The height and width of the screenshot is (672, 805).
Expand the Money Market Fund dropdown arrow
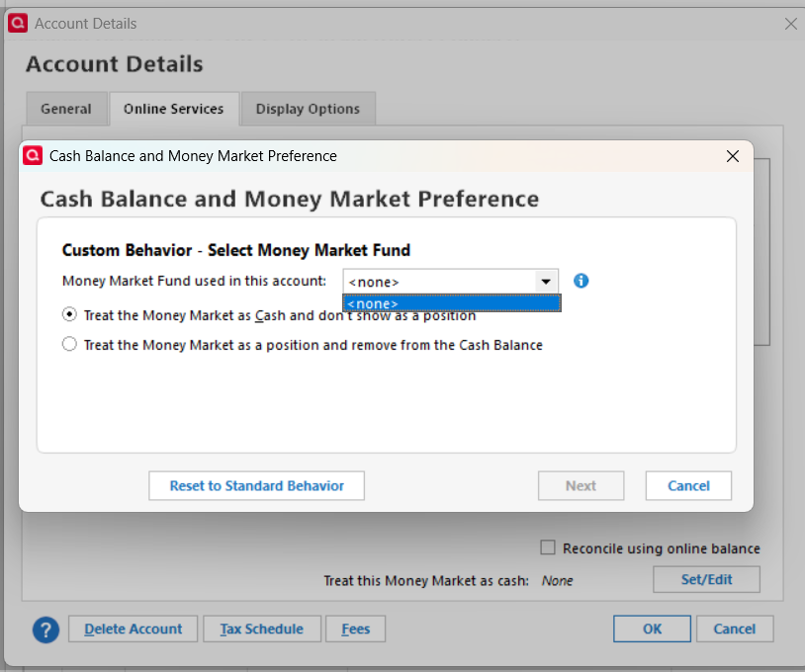click(546, 281)
